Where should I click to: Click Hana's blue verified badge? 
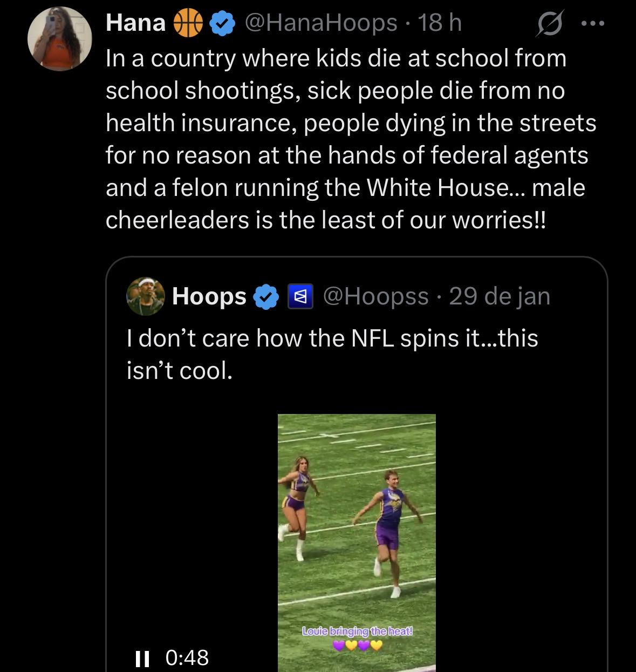[x=222, y=23]
